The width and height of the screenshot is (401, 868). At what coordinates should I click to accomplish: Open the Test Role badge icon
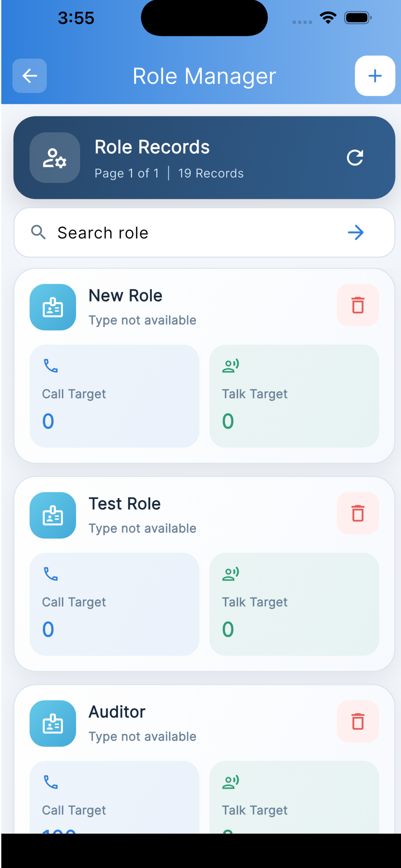pos(53,515)
